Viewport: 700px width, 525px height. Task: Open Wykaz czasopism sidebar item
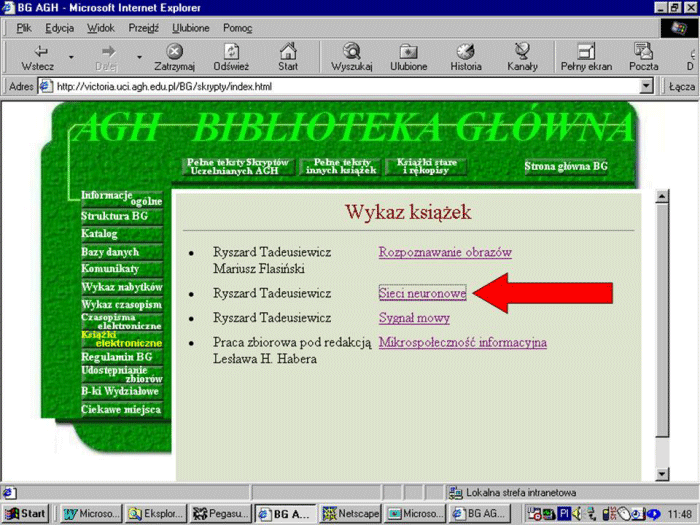click(x=121, y=305)
